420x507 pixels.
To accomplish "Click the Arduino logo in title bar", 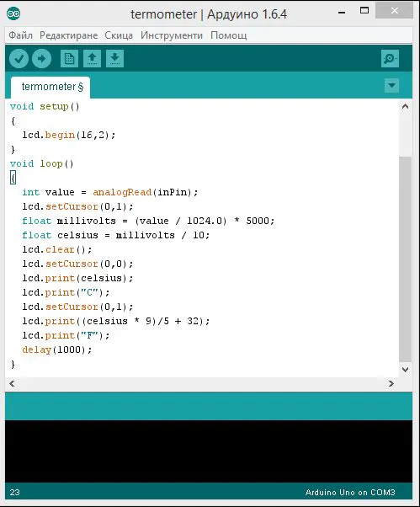I will click(13, 14).
